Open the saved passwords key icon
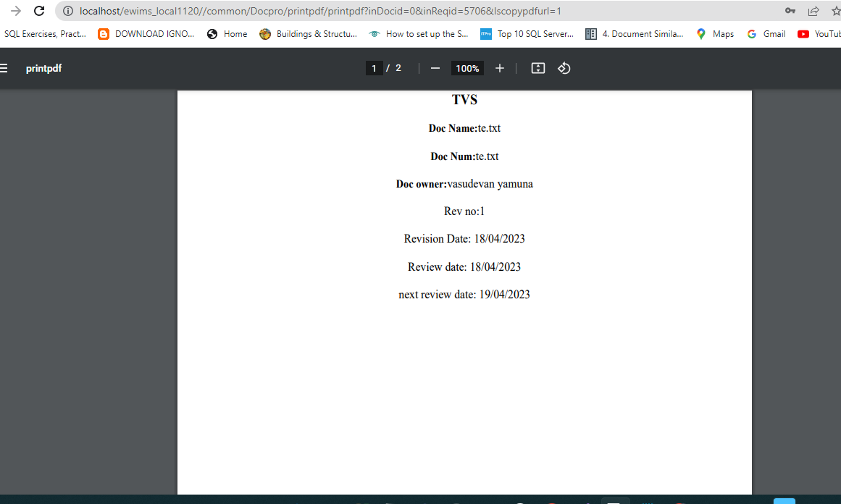Viewport: 841px width, 504px height. 790,11
